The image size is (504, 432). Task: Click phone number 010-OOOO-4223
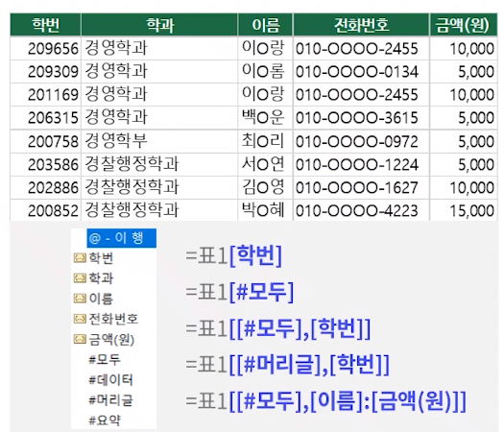click(x=361, y=210)
